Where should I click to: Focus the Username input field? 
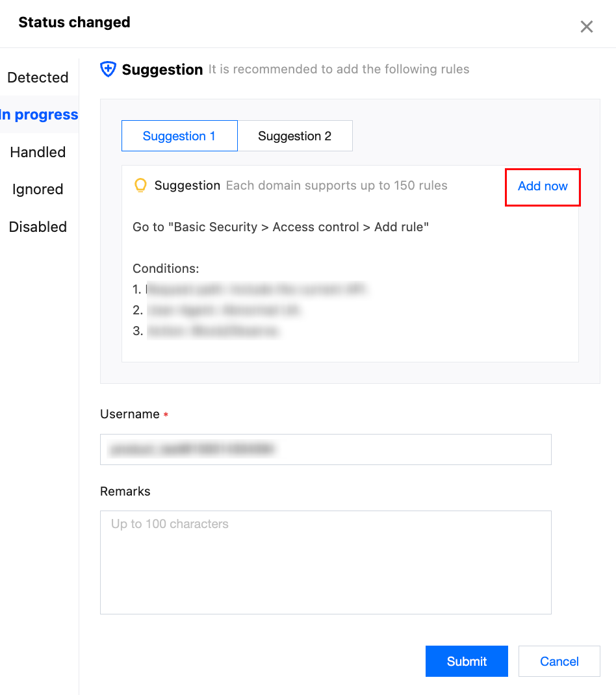(325, 449)
